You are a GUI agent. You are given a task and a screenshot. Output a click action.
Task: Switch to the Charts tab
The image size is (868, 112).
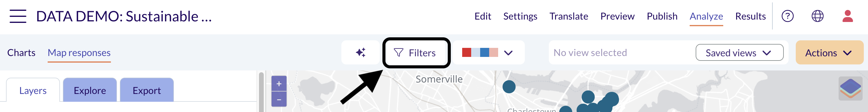21,53
